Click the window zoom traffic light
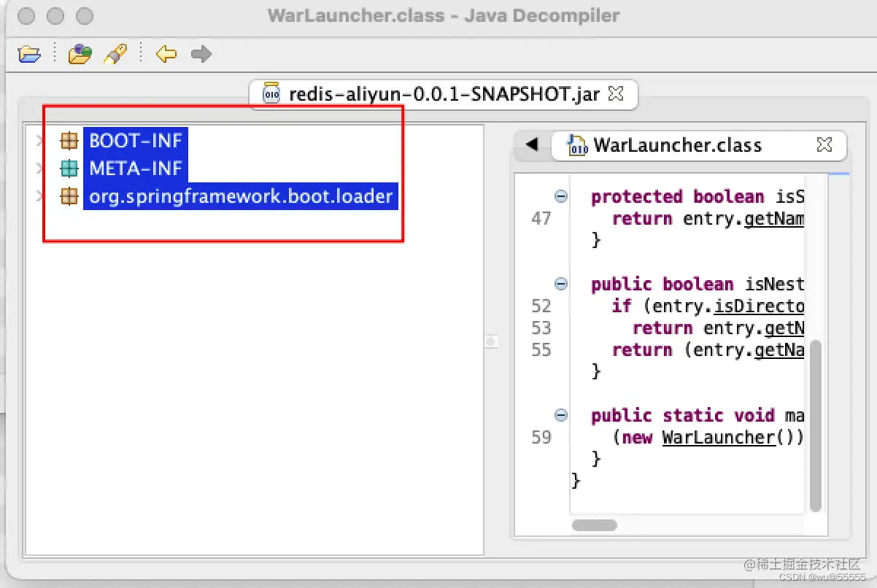 pos(85,15)
